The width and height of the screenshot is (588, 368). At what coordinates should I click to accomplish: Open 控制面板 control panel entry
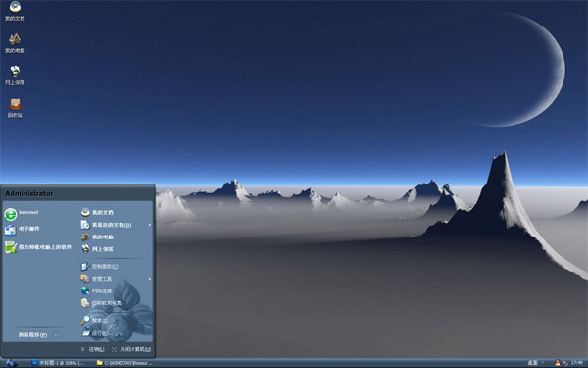pos(100,266)
